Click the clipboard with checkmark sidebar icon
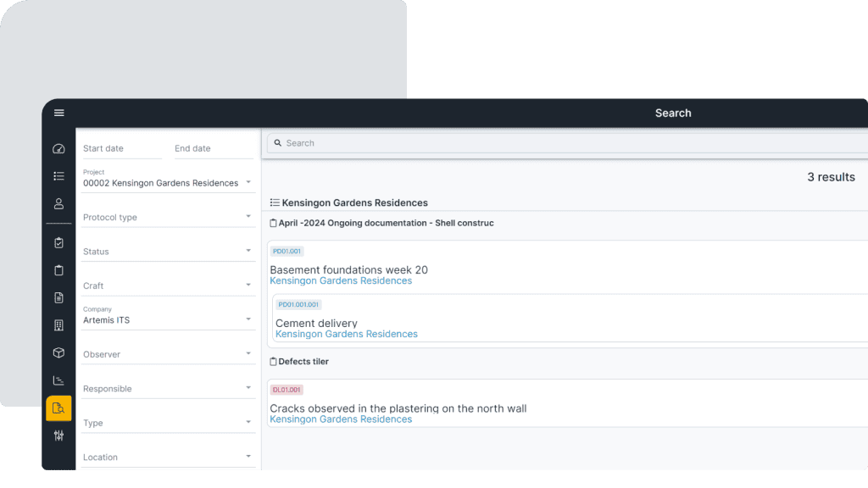Screen dimensions: 868x488 tap(58, 242)
